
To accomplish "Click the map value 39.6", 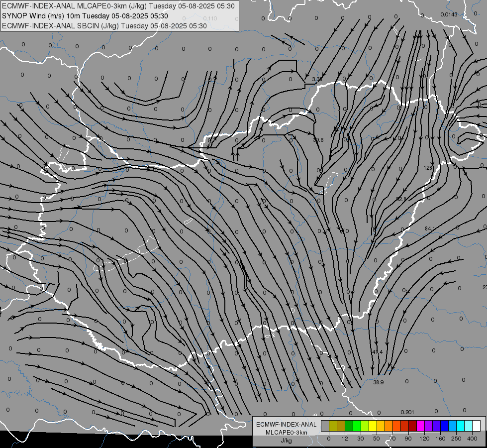I will [x=318, y=140].
